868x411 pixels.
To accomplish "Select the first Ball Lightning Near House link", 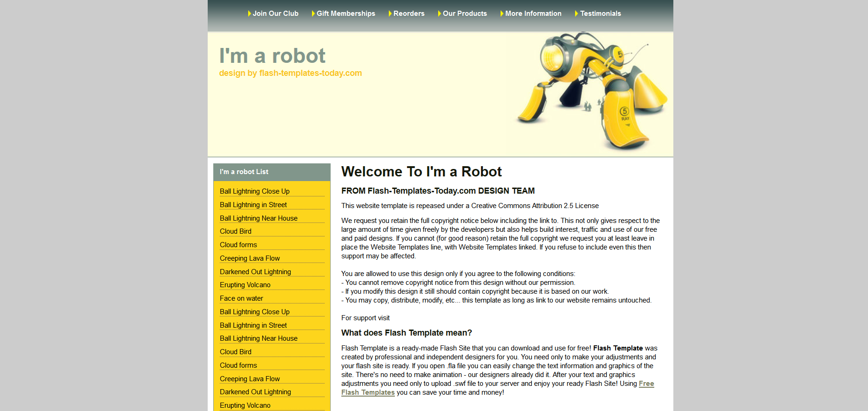I will click(x=258, y=218).
